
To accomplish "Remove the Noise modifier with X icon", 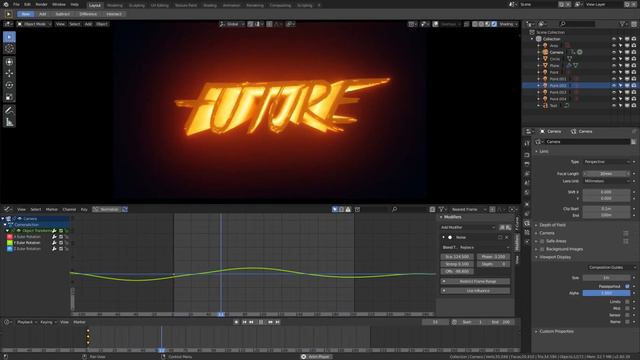I will point(507,237).
